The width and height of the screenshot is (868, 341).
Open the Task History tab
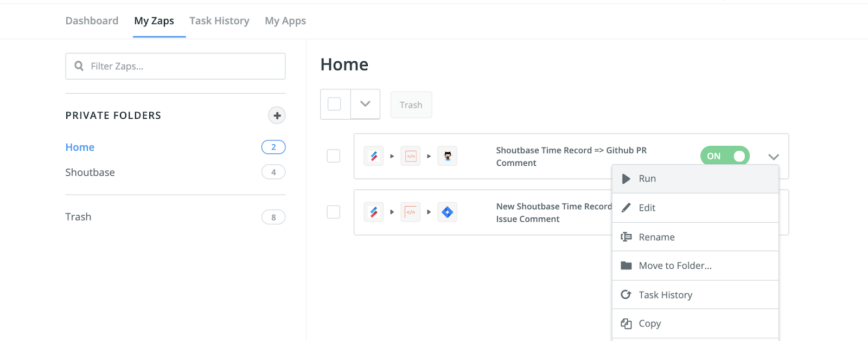click(x=219, y=21)
